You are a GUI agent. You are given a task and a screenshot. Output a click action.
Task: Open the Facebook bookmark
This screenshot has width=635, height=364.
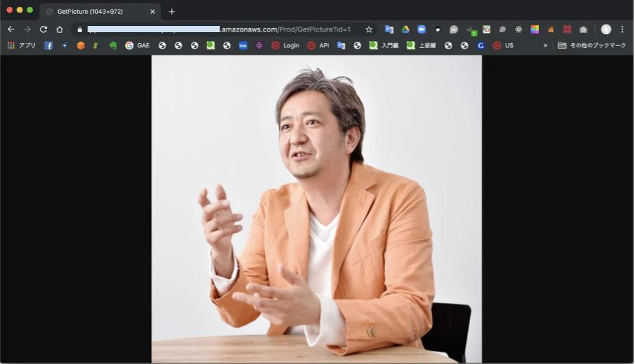coord(48,45)
